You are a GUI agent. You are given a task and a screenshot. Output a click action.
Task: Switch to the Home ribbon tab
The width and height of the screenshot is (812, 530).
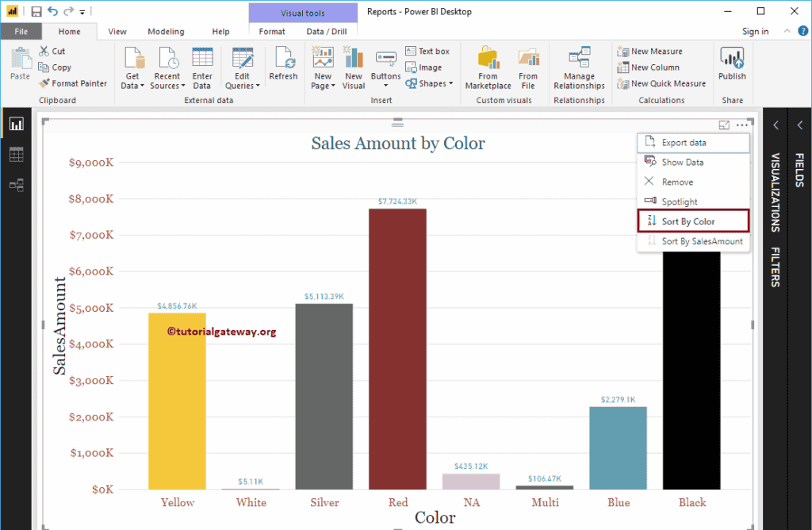(x=70, y=32)
